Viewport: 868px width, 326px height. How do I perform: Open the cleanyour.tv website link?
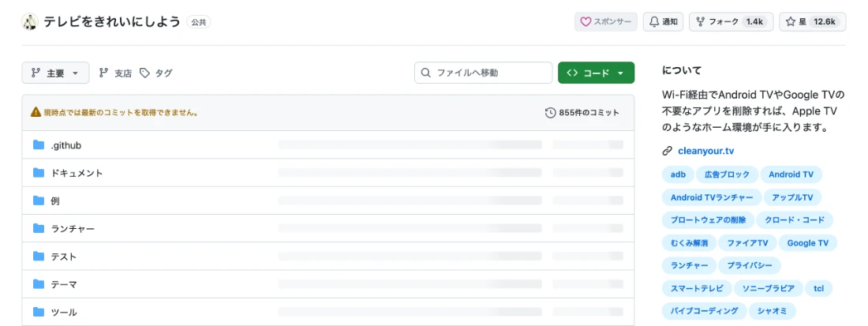tap(705, 151)
